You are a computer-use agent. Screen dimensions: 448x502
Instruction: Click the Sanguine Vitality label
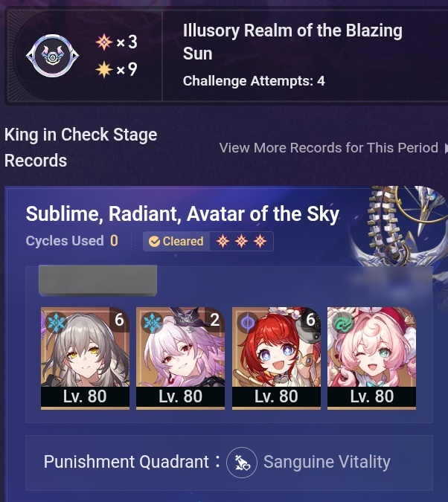(x=327, y=462)
